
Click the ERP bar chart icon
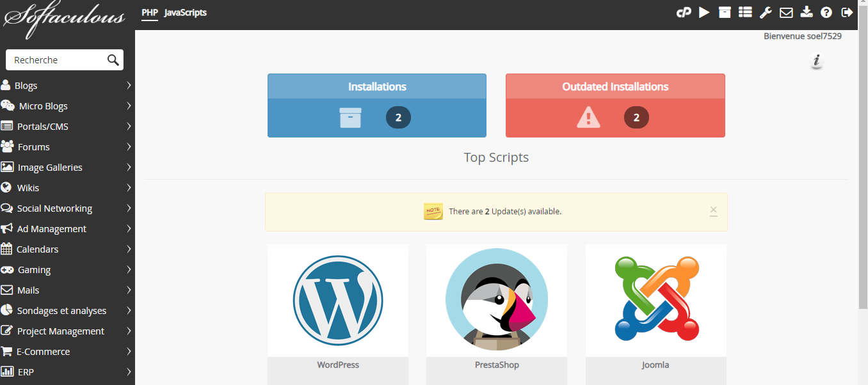(7, 372)
